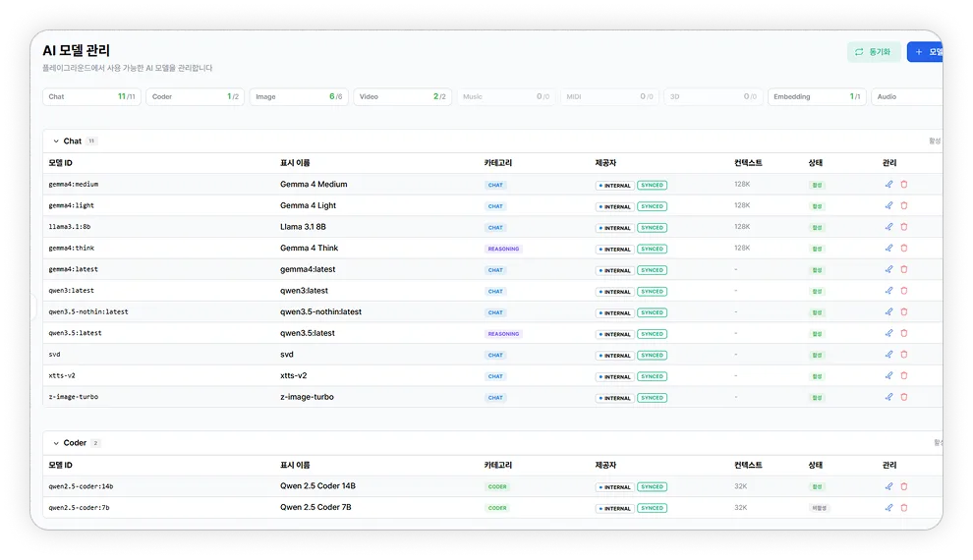973x560 pixels.
Task: Filter by Music category
Action: coord(506,96)
